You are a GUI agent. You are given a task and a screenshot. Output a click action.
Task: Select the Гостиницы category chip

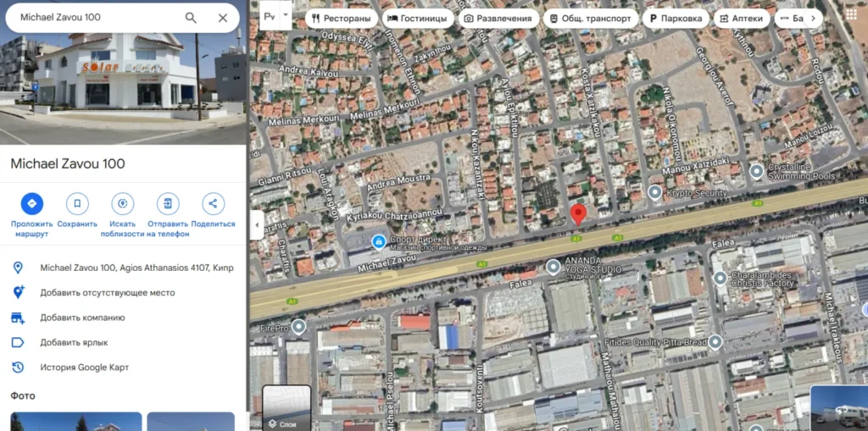pyautogui.click(x=418, y=19)
